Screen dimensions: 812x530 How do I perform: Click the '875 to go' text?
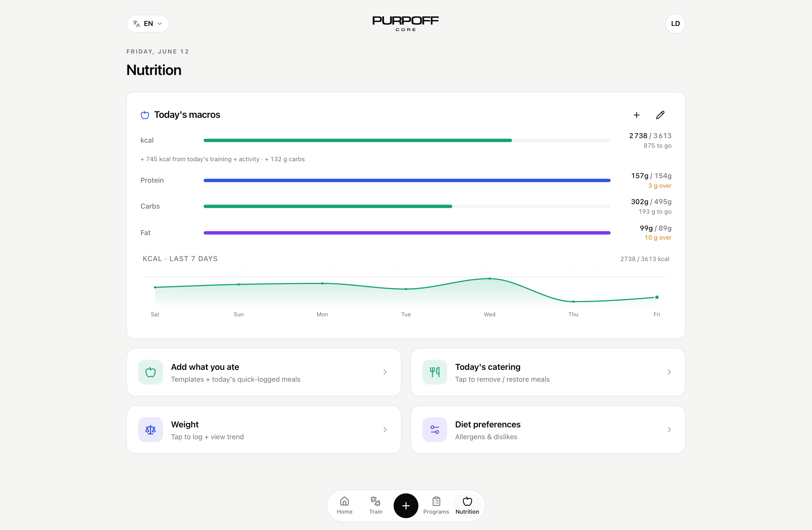click(x=657, y=146)
